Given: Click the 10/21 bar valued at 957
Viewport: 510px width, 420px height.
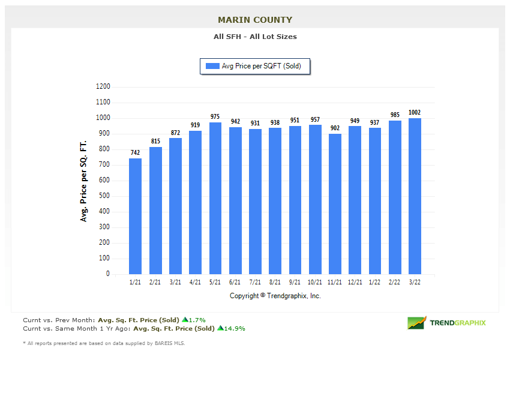Looking at the screenshot, I should (315, 199).
